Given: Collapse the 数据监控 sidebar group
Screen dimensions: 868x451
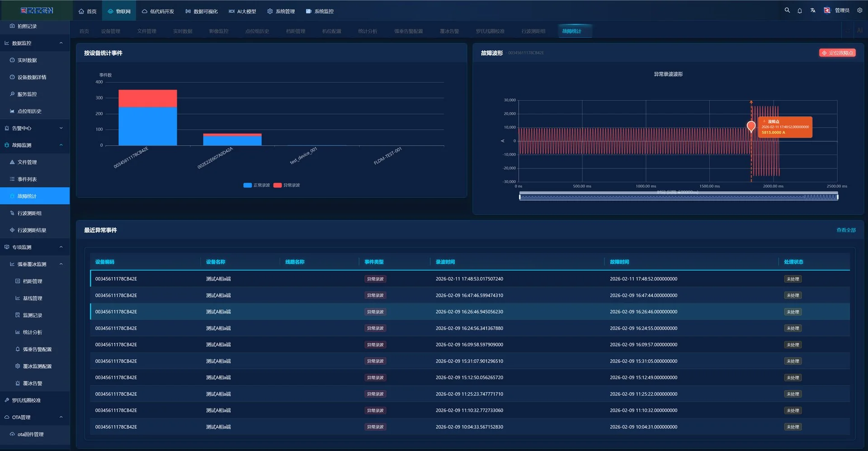Looking at the screenshot, I should (61, 43).
